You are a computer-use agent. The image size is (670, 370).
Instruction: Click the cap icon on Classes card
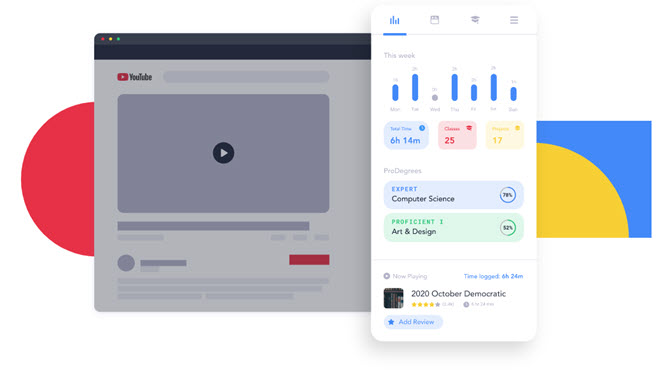[469, 128]
